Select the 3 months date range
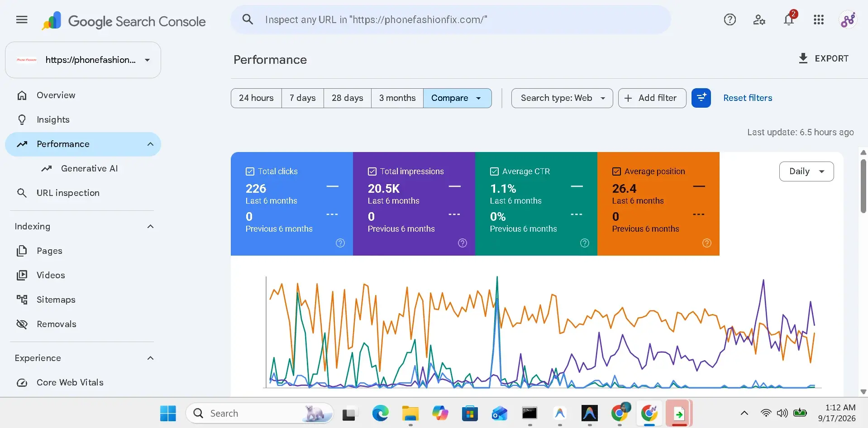Screen dimensions: 868x428 (x=397, y=98)
